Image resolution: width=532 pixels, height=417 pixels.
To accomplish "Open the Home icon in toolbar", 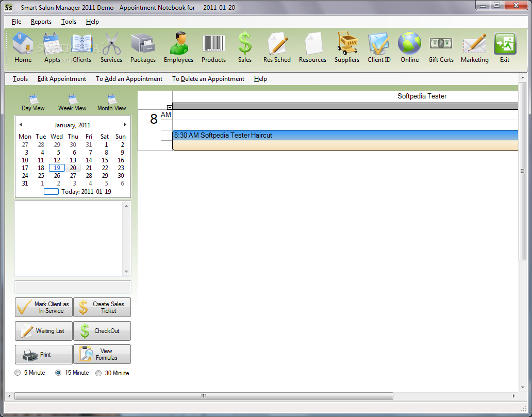I will coord(23,47).
